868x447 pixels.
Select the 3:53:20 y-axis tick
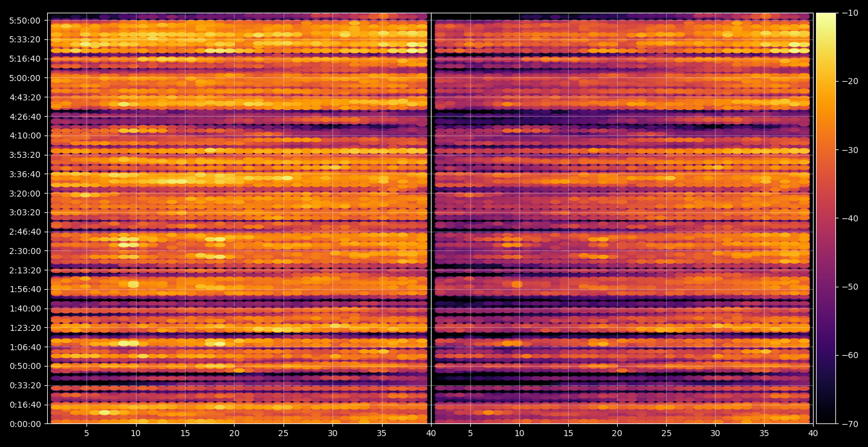coord(25,155)
